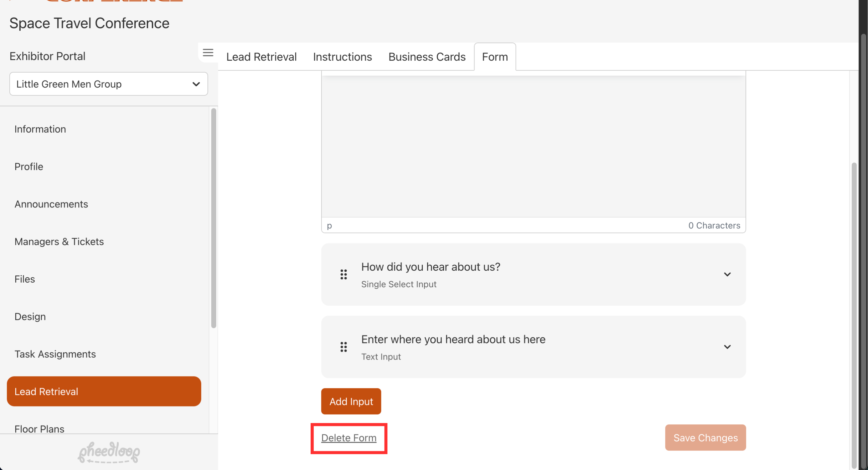
Task: Grab drag handle for 'Enter where you heard about us here'
Action: (344, 347)
